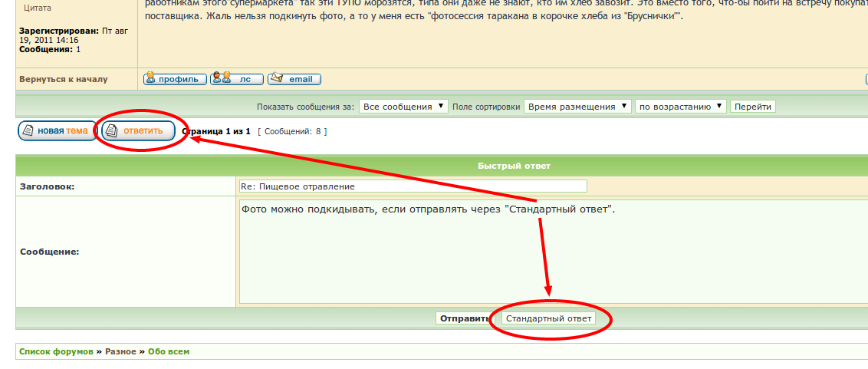This screenshot has width=868, height=369.
Task: Click the Перейти button
Action: 752,107
